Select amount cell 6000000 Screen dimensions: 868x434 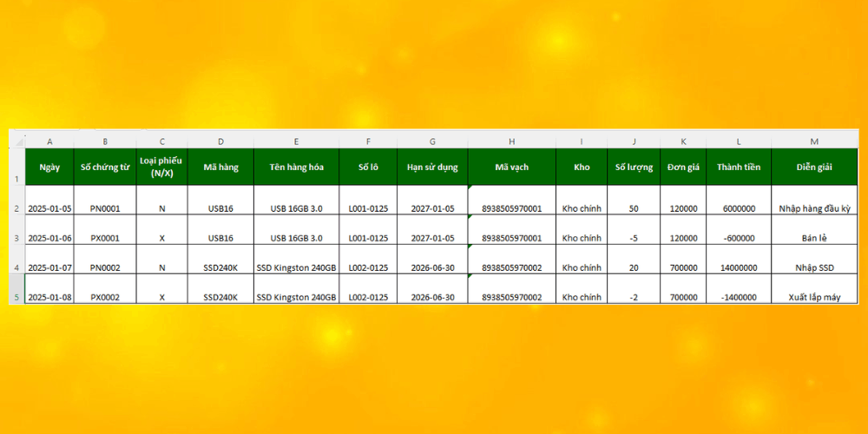tap(739, 200)
